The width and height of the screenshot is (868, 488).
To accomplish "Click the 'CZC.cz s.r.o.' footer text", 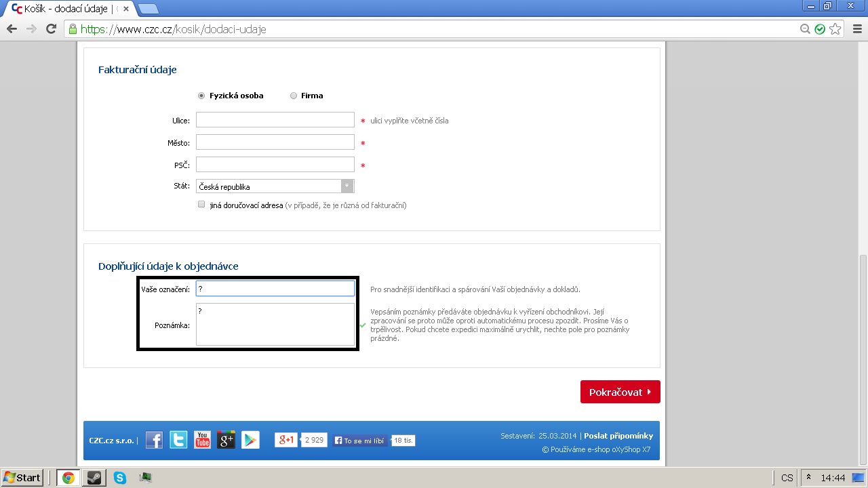I will (x=111, y=441).
